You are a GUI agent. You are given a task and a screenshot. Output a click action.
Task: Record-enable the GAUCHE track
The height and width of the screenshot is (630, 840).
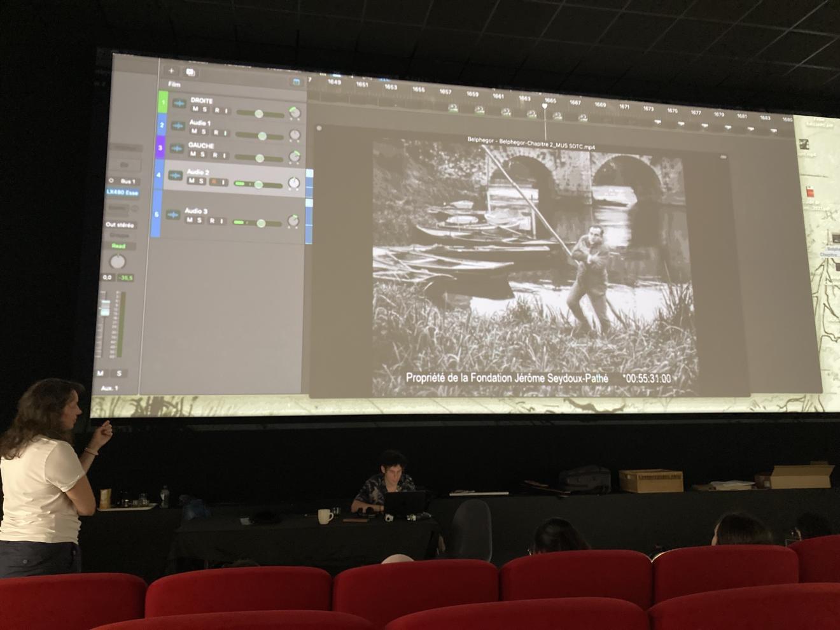(214, 155)
